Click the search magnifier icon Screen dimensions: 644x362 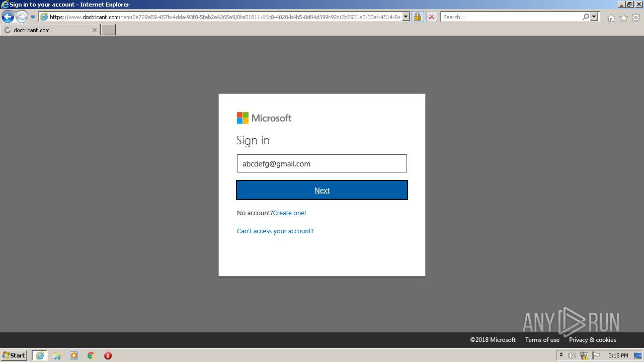tap(586, 17)
